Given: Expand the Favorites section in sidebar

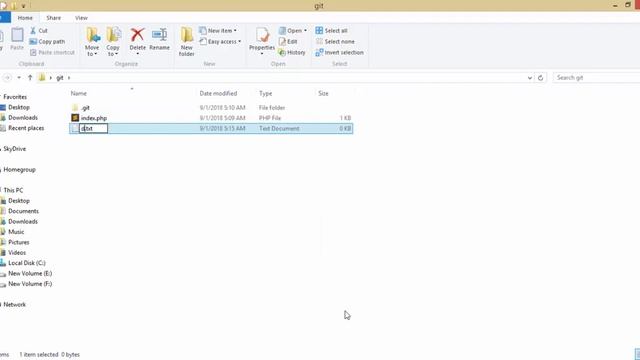Looking at the screenshot, I should click(x=15, y=97).
